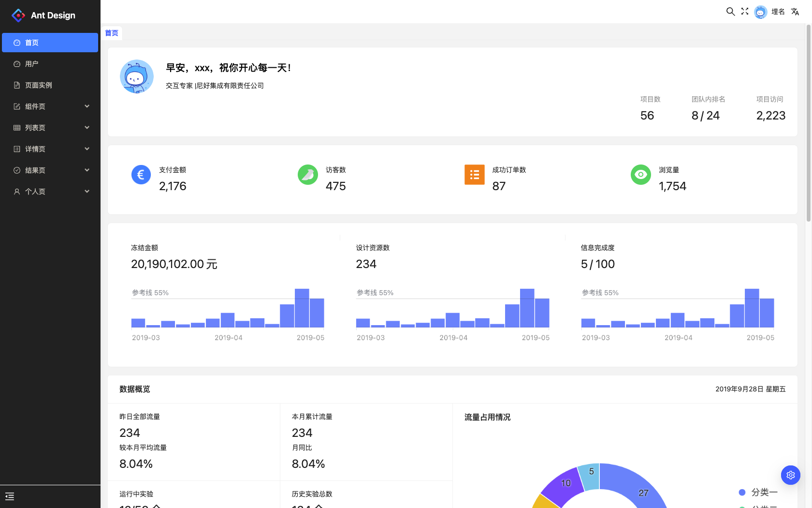The height and width of the screenshot is (508, 812).
Task: Click the blue euro 支付金额 icon
Action: click(141, 175)
